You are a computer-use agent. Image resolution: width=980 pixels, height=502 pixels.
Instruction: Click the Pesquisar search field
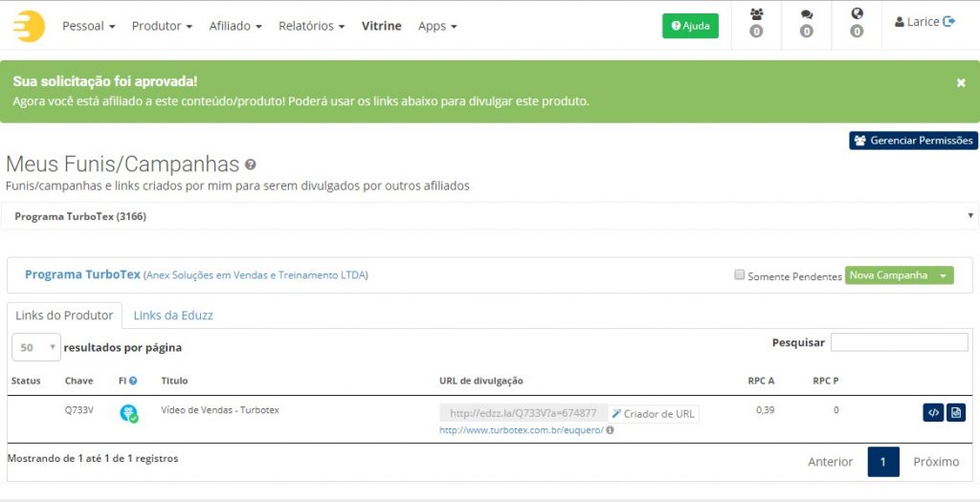pyautogui.click(x=899, y=342)
